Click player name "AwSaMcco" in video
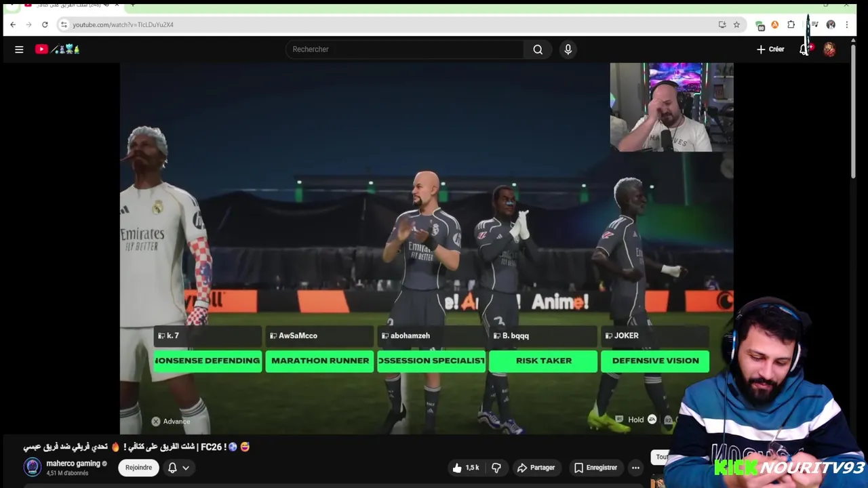The width and height of the screenshot is (868, 488). [298, 335]
